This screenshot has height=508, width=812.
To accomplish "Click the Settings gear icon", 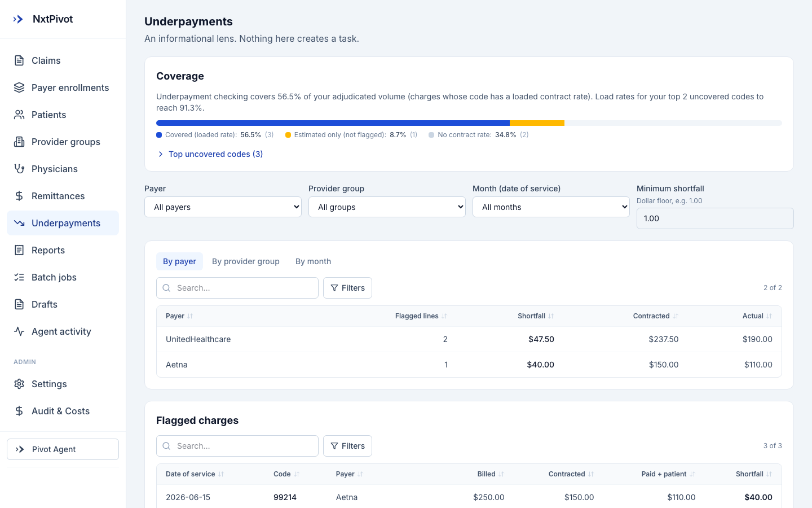I will 19,384.
